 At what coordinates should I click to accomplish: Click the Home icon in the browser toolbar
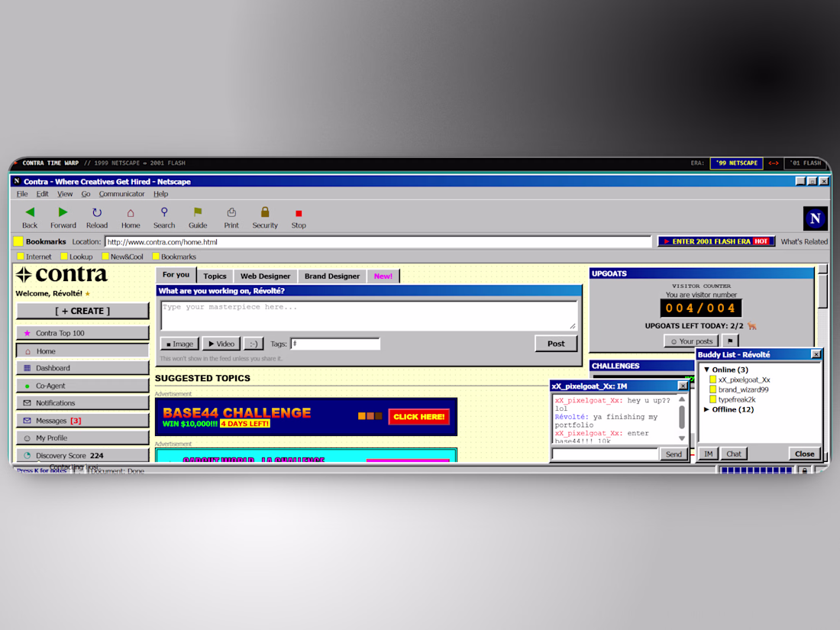tap(130, 213)
